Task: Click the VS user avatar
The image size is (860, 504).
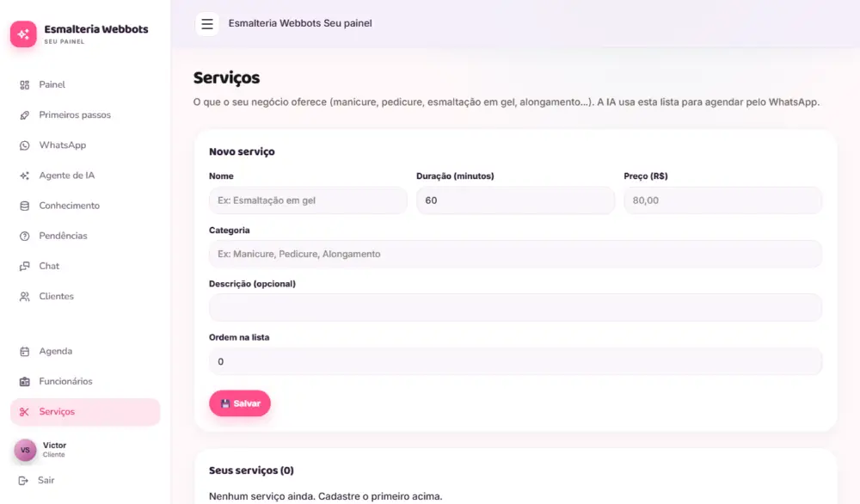Action: click(25, 450)
